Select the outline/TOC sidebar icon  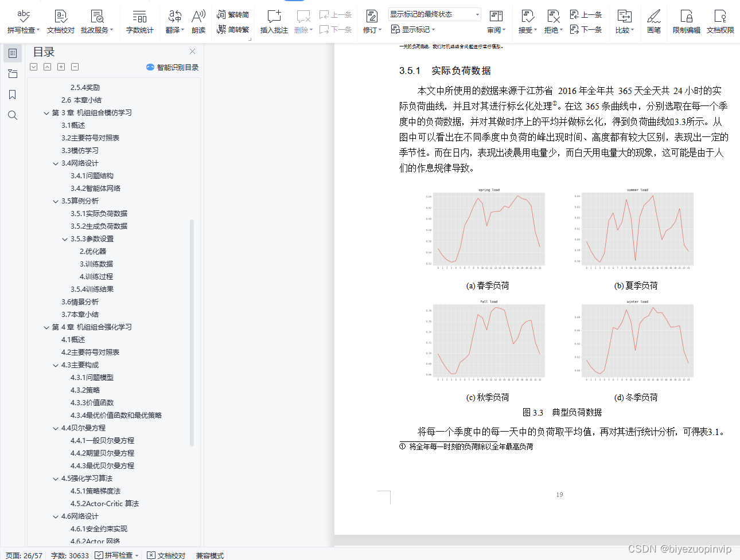coord(13,53)
